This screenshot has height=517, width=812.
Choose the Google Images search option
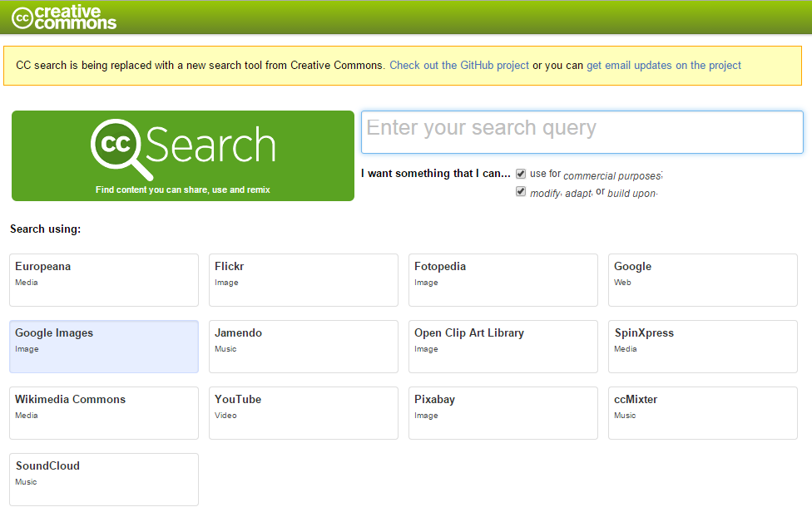tap(104, 347)
